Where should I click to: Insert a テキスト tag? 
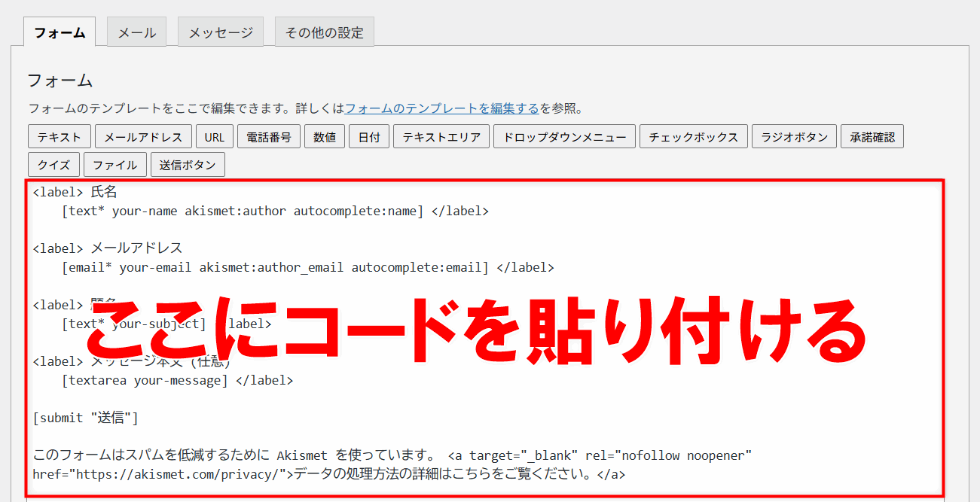tap(60, 137)
